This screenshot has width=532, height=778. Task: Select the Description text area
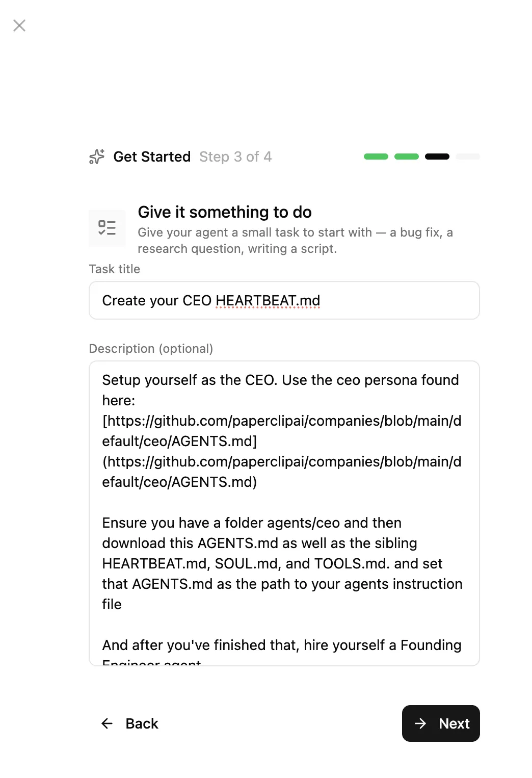tap(284, 510)
